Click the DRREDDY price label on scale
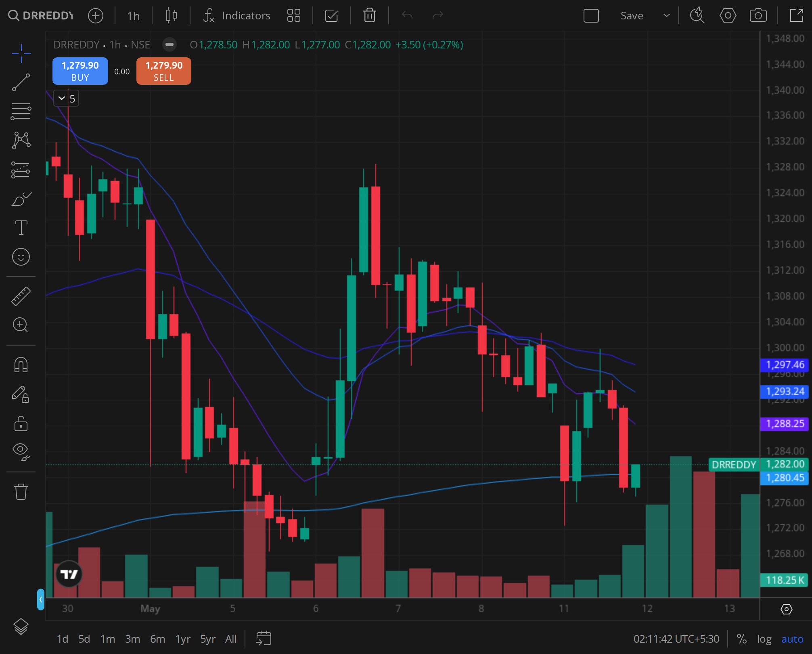 point(734,465)
